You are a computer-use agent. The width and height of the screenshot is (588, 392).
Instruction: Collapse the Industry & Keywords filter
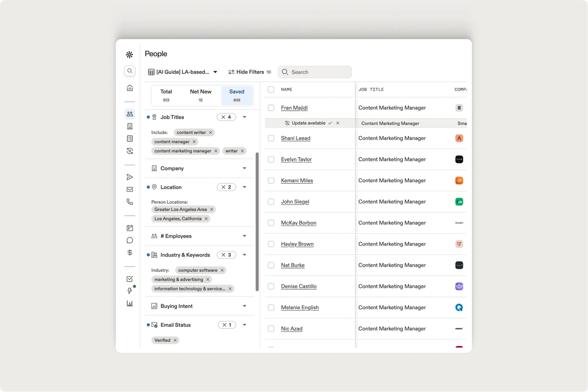coord(245,255)
